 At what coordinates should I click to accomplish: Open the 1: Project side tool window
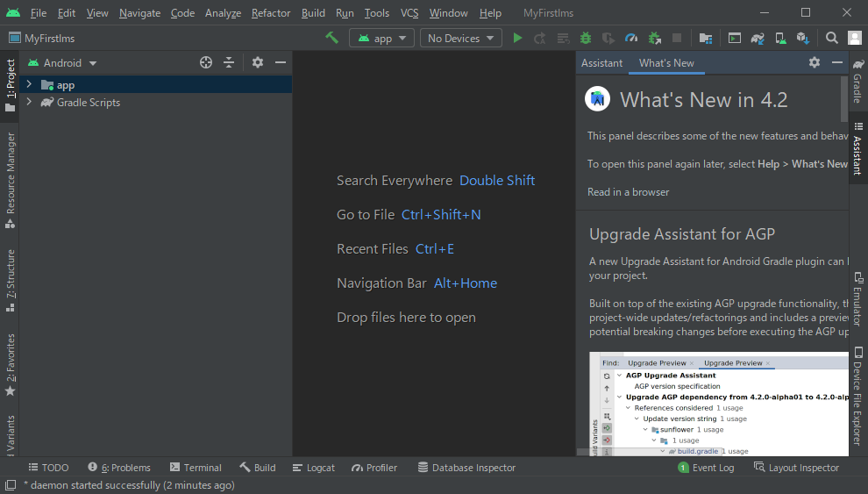[x=10, y=85]
